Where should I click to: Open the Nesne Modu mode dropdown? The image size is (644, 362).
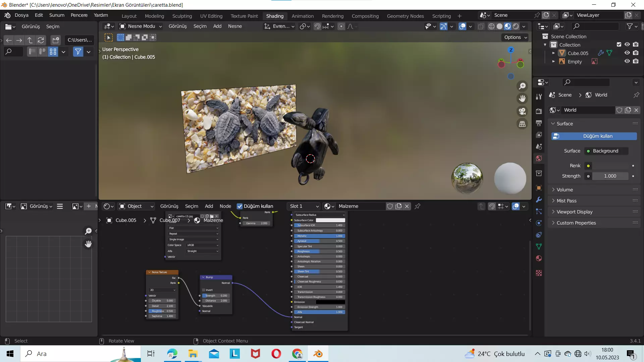click(x=141, y=26)
